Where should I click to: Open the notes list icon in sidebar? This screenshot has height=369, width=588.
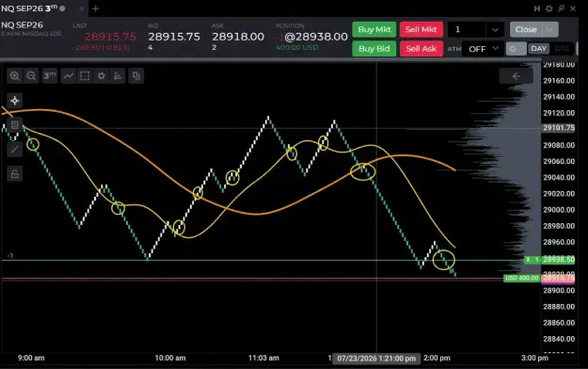(x=15, y=125)
